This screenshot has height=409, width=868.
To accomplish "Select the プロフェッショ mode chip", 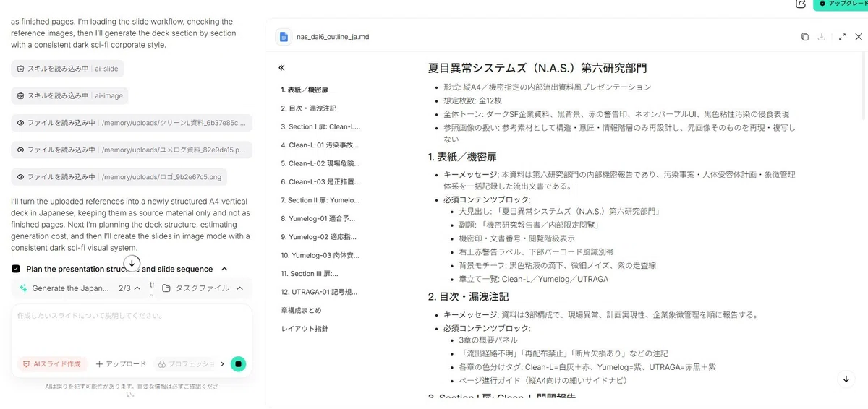I will (185, 364).
